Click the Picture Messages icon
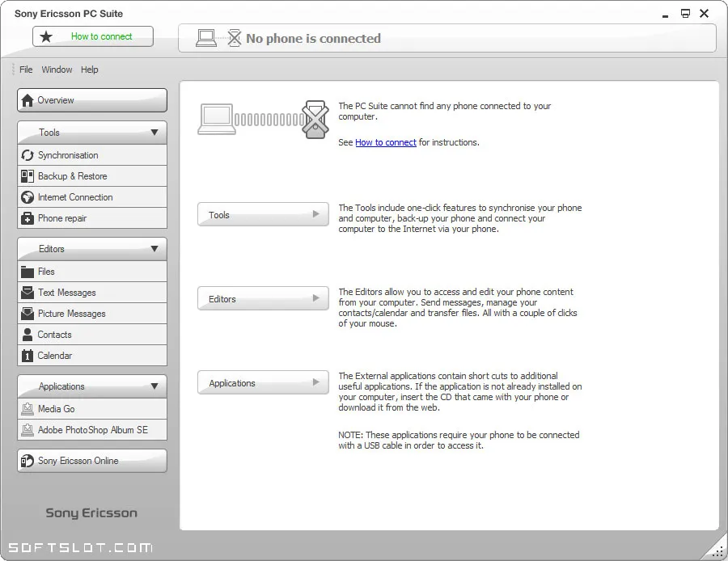The height and width of the screenshot is (561, 728). [28, 313]
